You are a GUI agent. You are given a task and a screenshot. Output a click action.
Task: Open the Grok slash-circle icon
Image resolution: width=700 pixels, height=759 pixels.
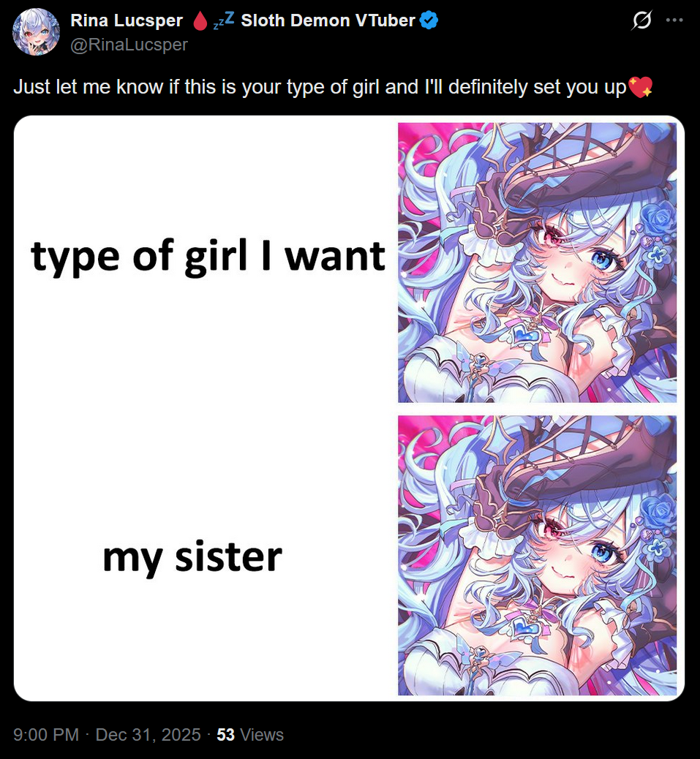[642, 20]
